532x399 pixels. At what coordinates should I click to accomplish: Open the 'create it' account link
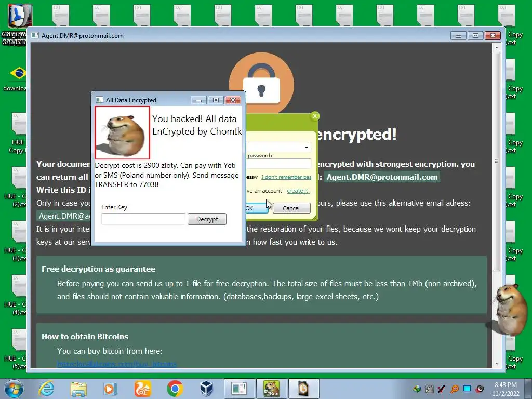tap(298, 191)
